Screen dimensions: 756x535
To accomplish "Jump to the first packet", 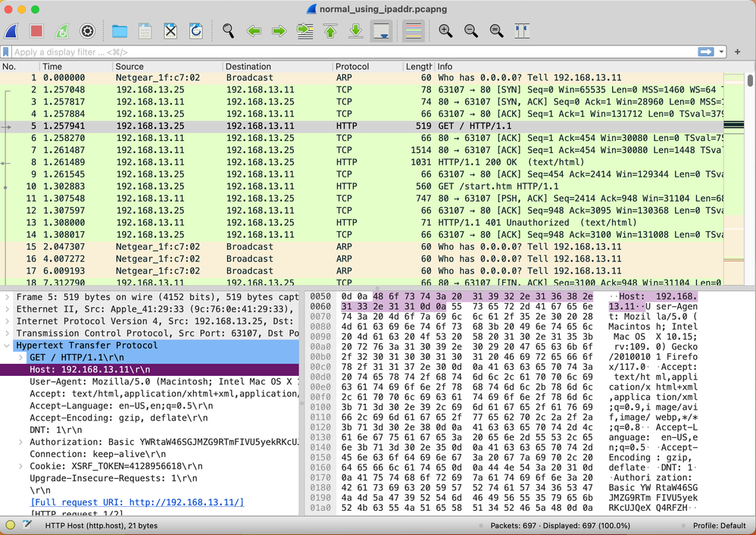I will 330,31.
